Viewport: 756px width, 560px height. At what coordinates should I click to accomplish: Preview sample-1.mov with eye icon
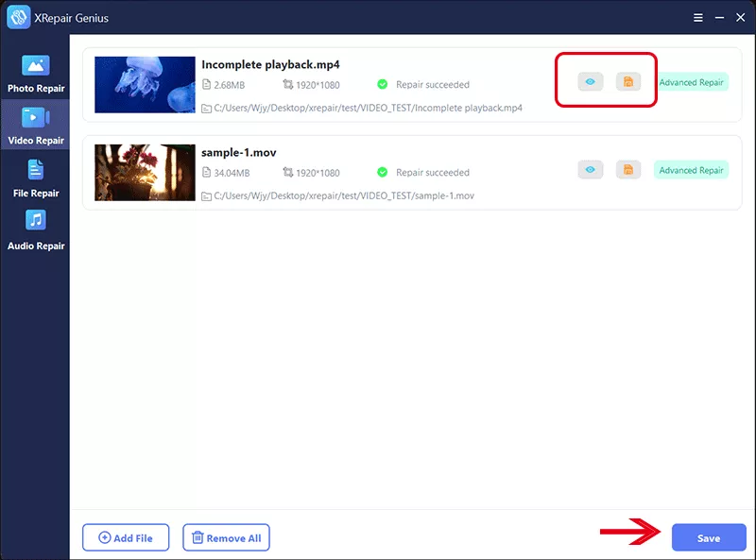point(590,170)
